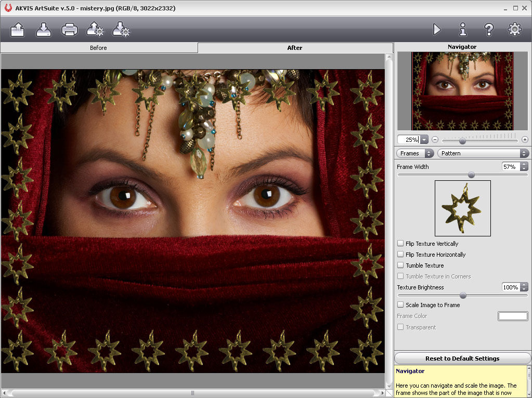
Task: Open the program info icon
Action: (x=463, y=30)
